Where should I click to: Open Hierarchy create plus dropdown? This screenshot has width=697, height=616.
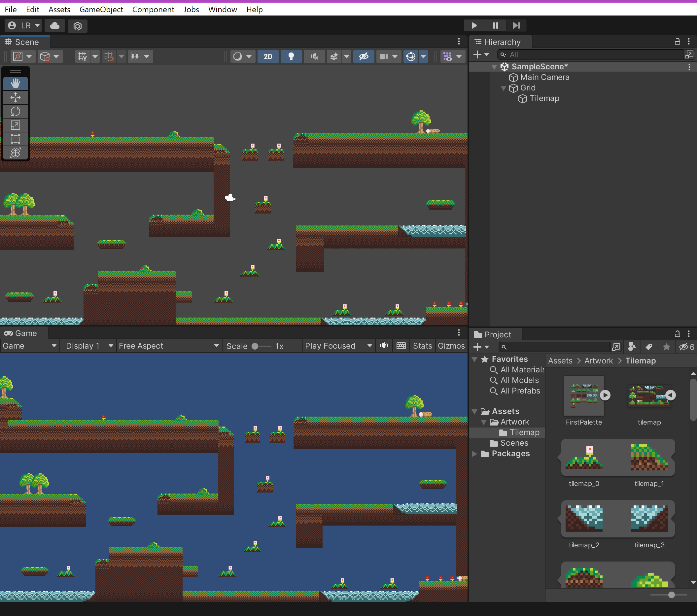(481, 54)
